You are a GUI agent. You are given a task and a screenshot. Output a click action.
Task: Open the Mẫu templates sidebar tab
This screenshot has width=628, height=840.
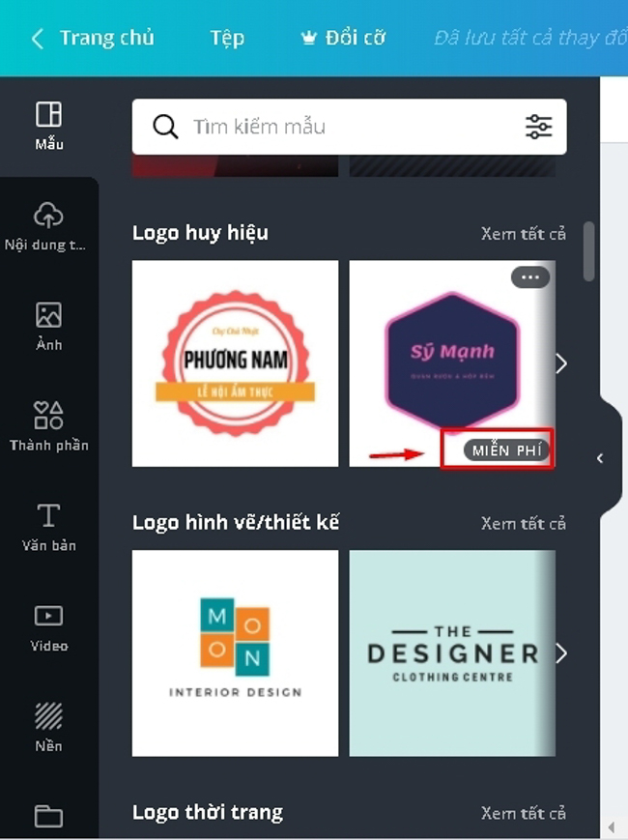[x=48, y=126]
